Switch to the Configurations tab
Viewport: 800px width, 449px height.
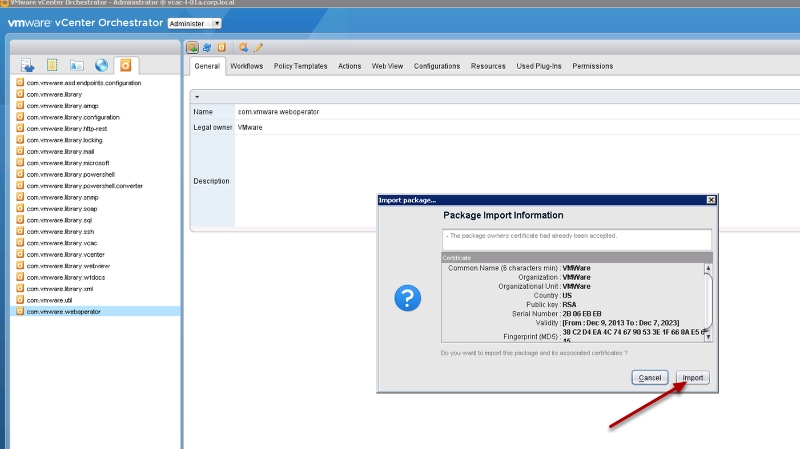pyautogui.click(x=437, y=66)
